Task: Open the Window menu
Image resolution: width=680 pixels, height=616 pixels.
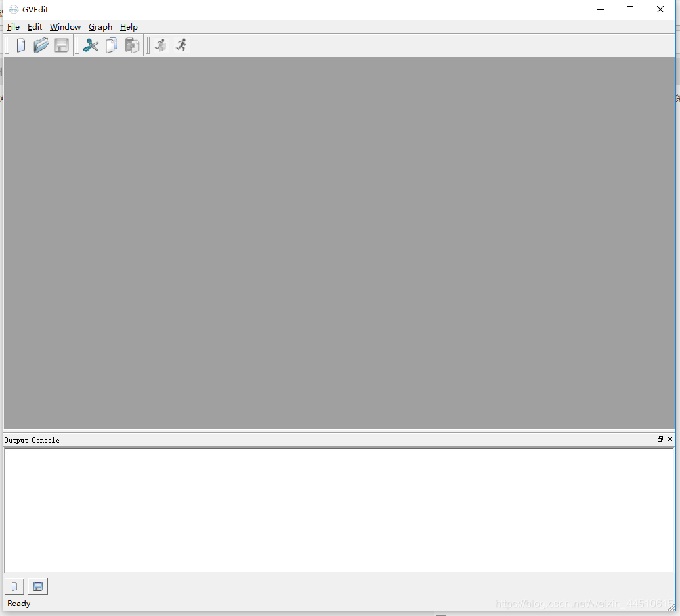Action: click(65, 26)
